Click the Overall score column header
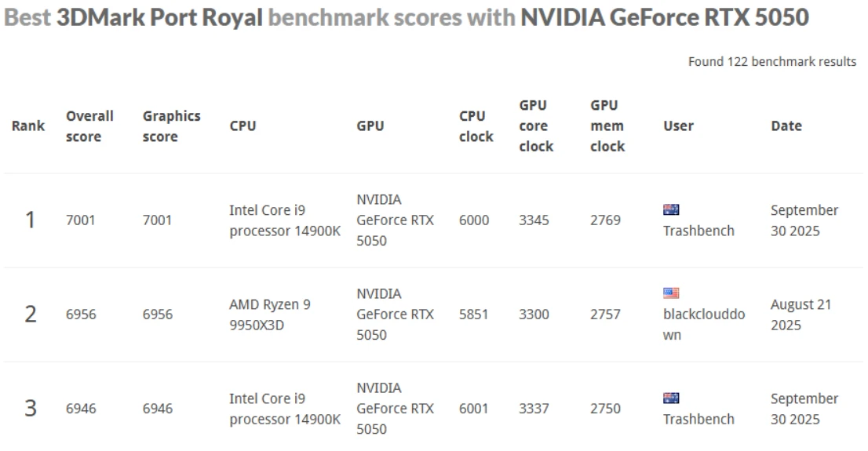This screenshot has height=451, width=868. pos(89,125)
